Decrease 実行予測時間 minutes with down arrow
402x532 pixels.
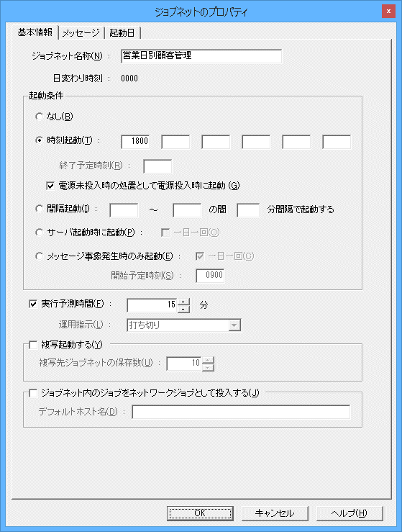(x=183, y=309)
